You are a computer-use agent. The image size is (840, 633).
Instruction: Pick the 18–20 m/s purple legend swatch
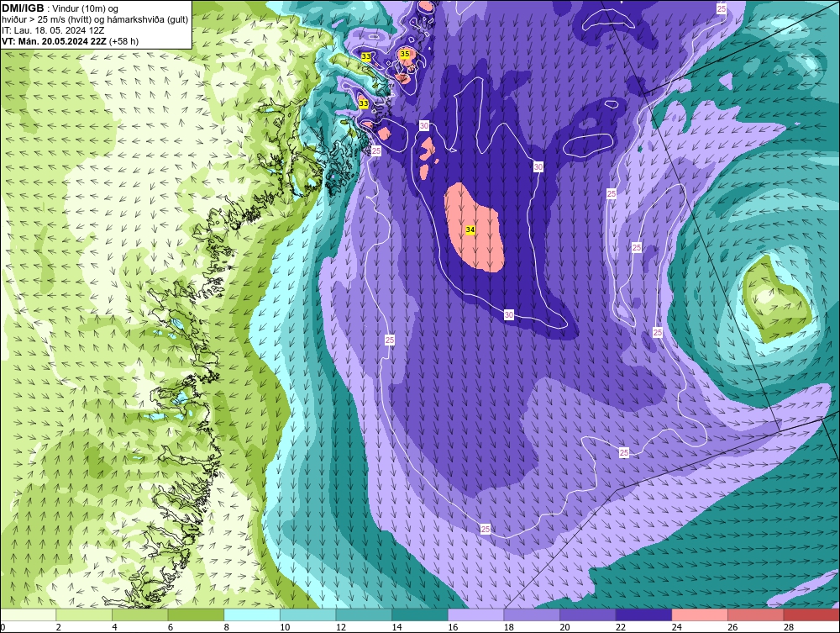532,615
